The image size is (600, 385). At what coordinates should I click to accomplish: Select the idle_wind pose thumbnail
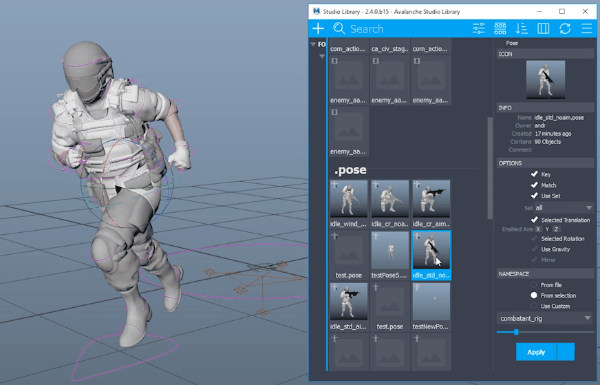click(x=349, y=199)
